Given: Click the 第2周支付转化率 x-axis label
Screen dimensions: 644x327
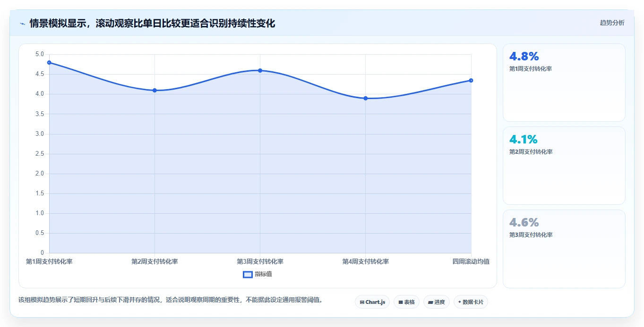Looking at the screenshot, I should 155,261.
